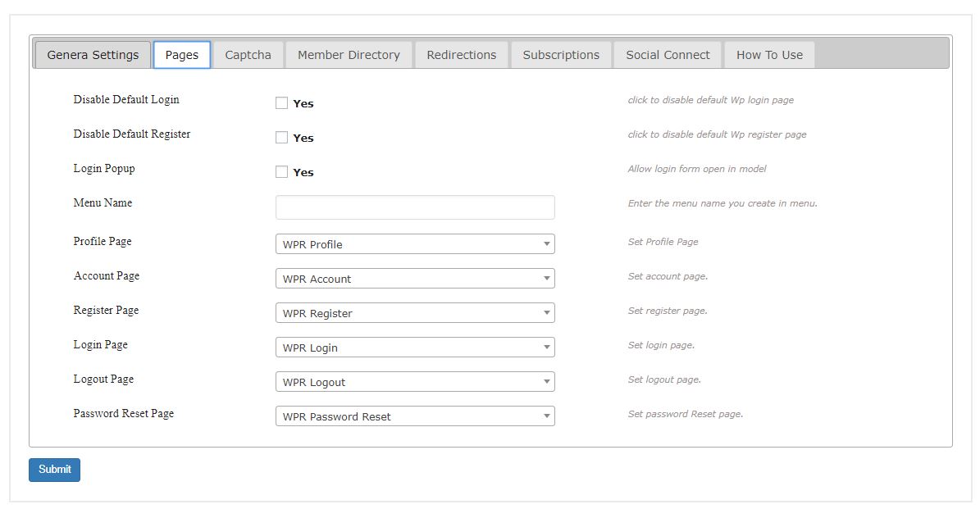
Task: Click the Account Page label
Action: tap(107, 276)
